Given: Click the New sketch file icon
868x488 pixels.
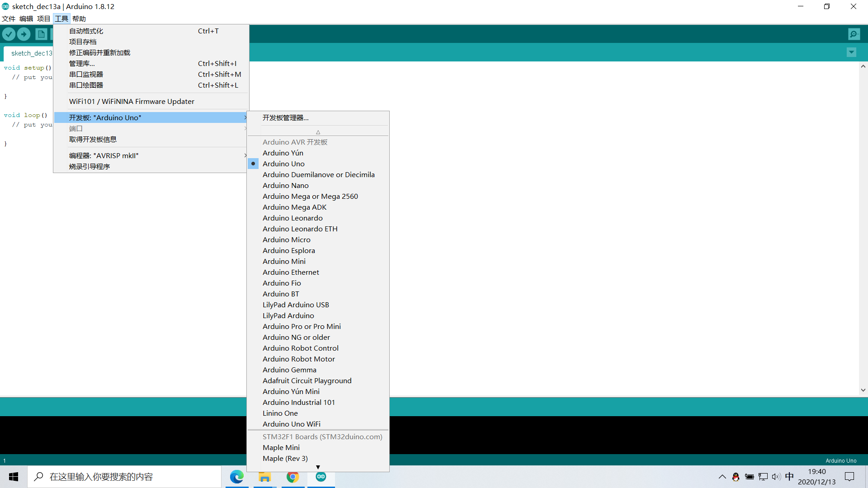Looking at the screenshot, I should [x=41, y=34].
